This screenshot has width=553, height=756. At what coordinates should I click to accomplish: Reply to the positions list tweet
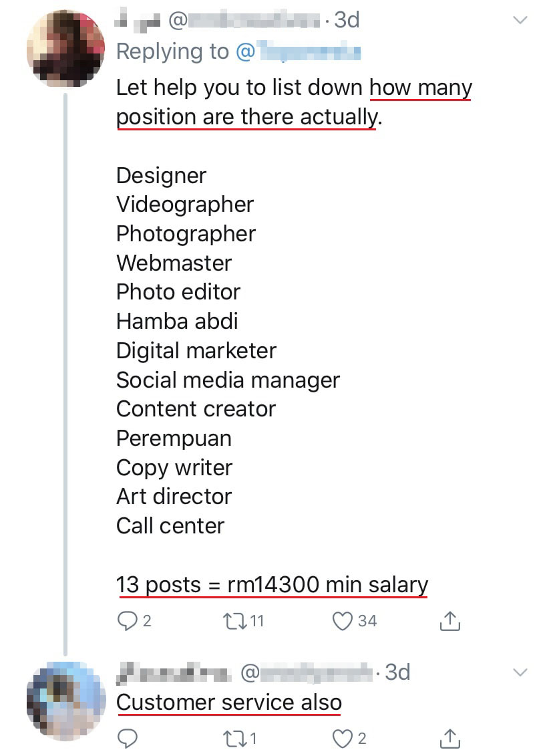click(x=127, y=622)
